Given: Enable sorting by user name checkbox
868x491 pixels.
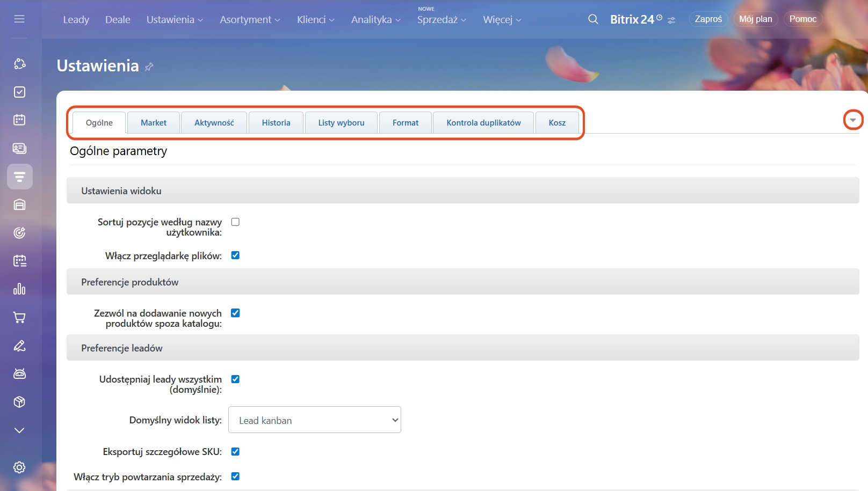Looking at the screenshot, I should (x=235, y=222).
